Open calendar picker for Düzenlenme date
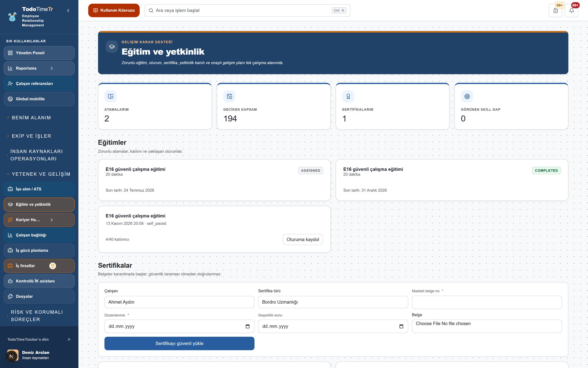Screen dimensions: 588x368 247,326
